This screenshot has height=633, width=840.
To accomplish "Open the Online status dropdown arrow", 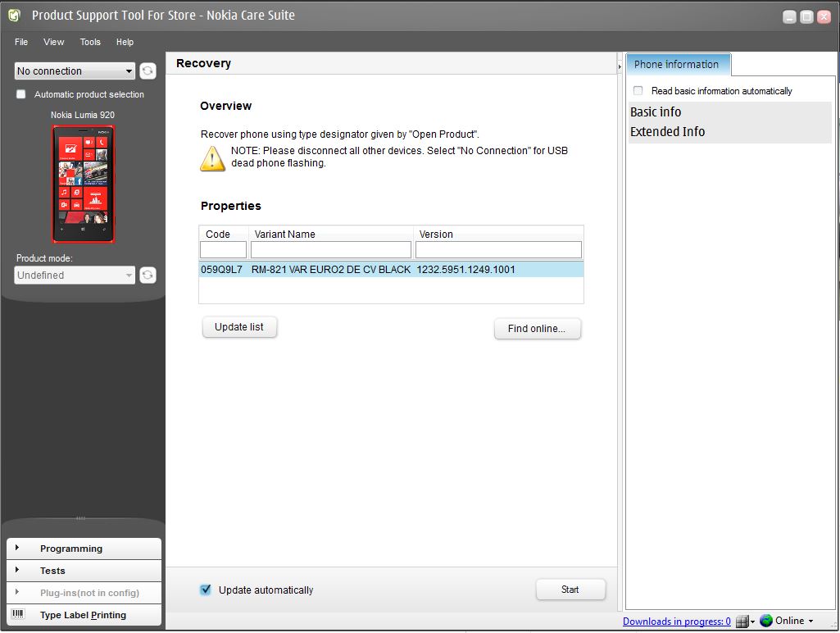I will pos(810,622).
